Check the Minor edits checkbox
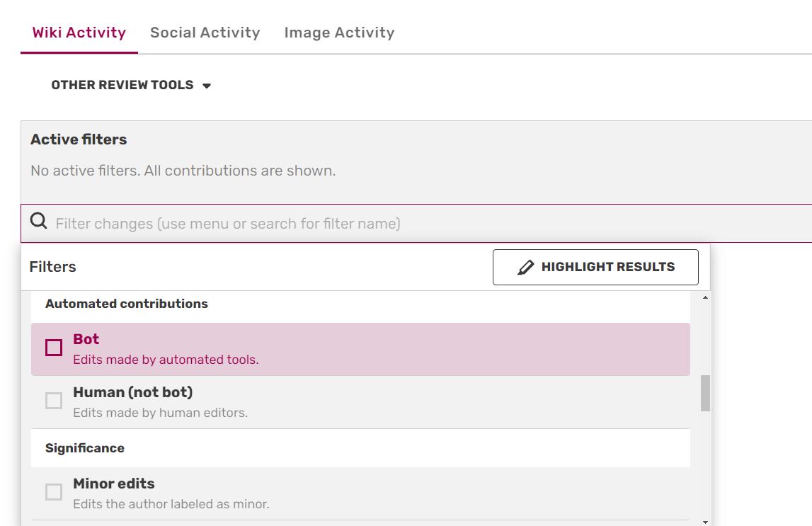Screen dimensions: 812x526 pos(54,492)
